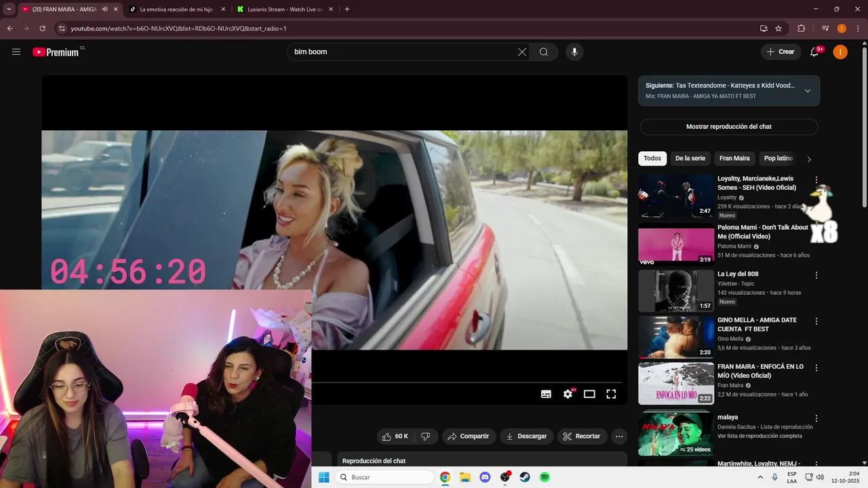Open options menu for ENFOCÁ EN LO MÍO

coord(816,368)
